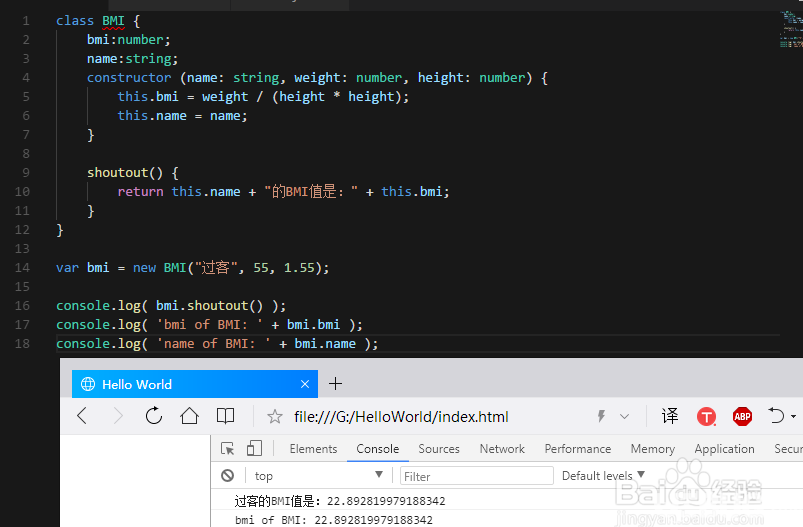
Task: Select the Hello World browser tab
Action: point(195,384)
